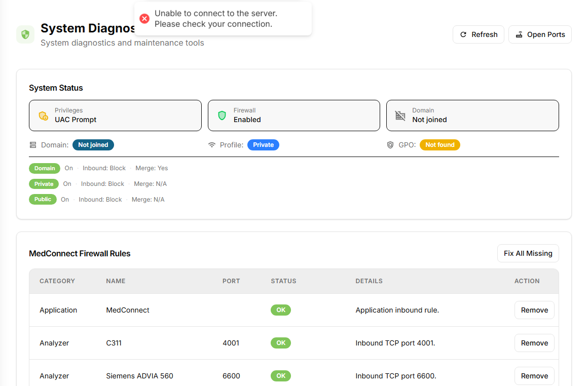
Task: Click the green Private profile tag
Action: [44, 184]
